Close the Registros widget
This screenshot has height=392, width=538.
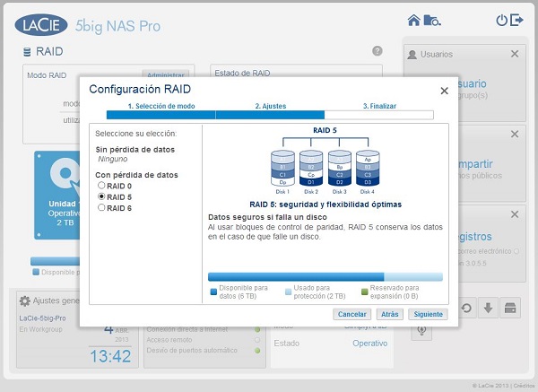click(x=515, y=214)
